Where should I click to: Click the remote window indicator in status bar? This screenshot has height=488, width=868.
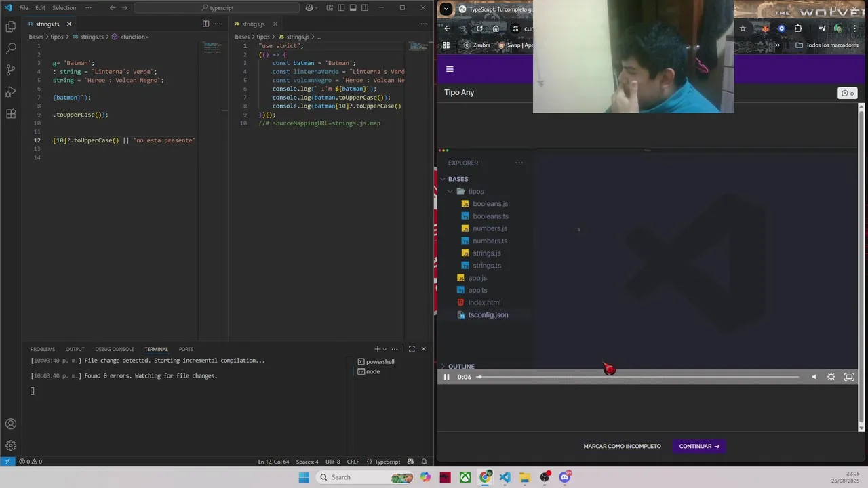[7, 462]
